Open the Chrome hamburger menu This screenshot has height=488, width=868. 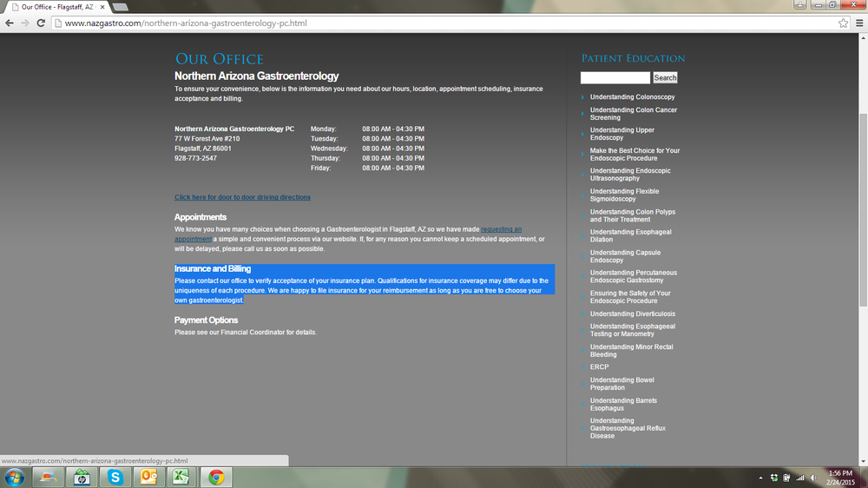(x=858, y=23)
